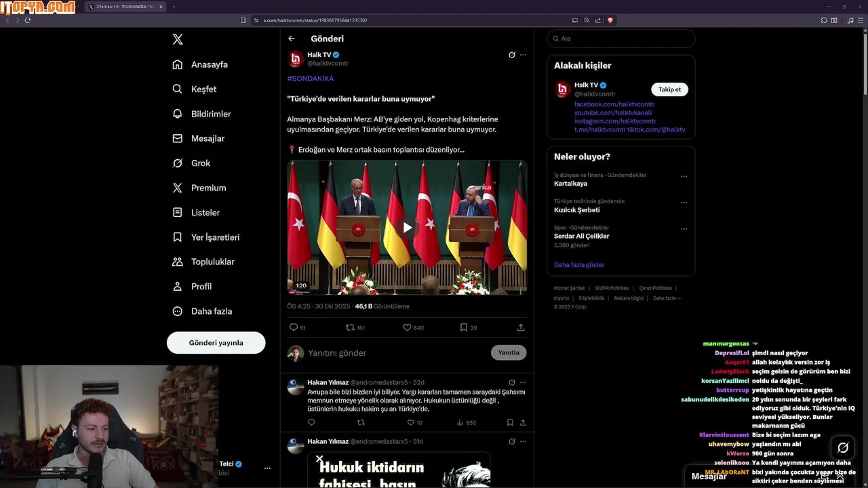Open a new browser tab

173,7
